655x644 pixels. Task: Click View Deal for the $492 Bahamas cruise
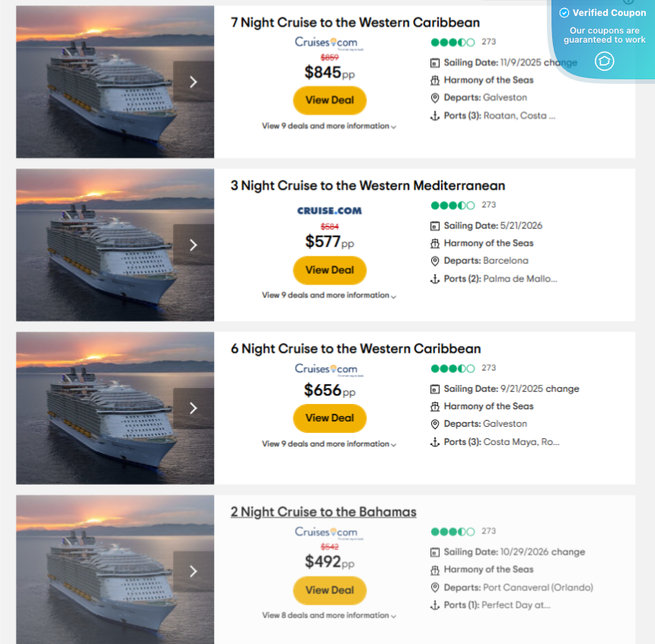coord(329,590)
